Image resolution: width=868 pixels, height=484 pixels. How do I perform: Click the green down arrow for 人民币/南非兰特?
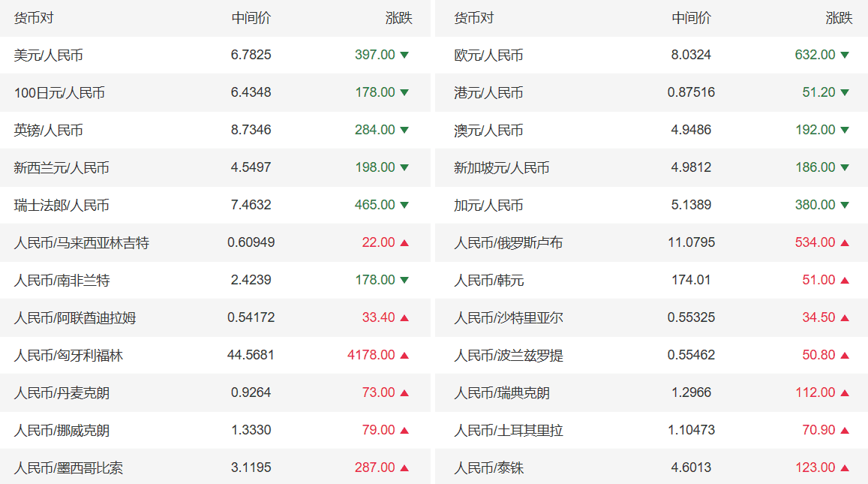(x=404, y=280)
